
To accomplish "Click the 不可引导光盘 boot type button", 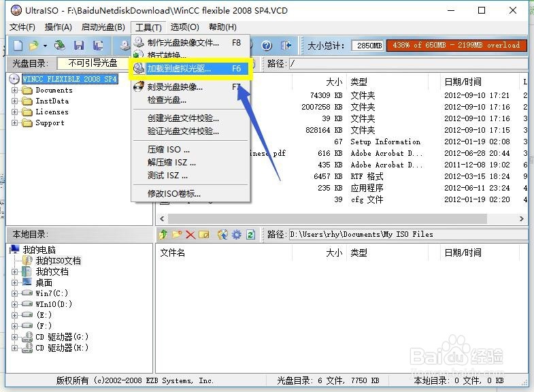I will [x=93, y=63].
